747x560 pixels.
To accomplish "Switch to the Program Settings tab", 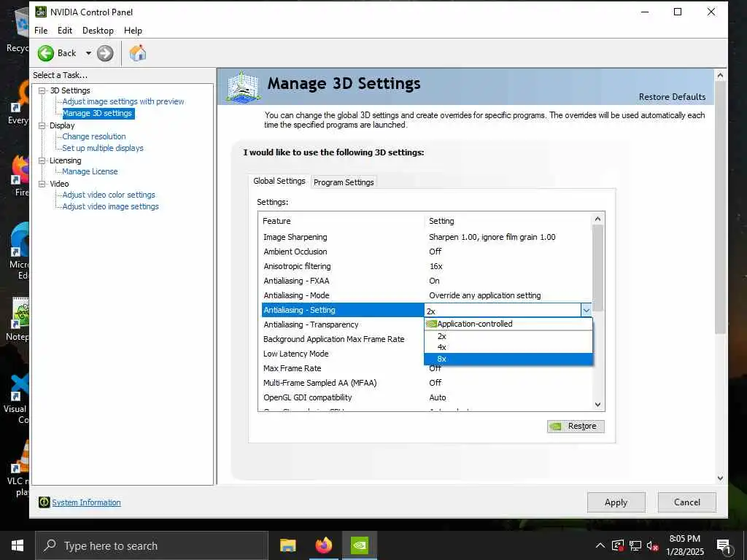I will click(x=344, y=182).
